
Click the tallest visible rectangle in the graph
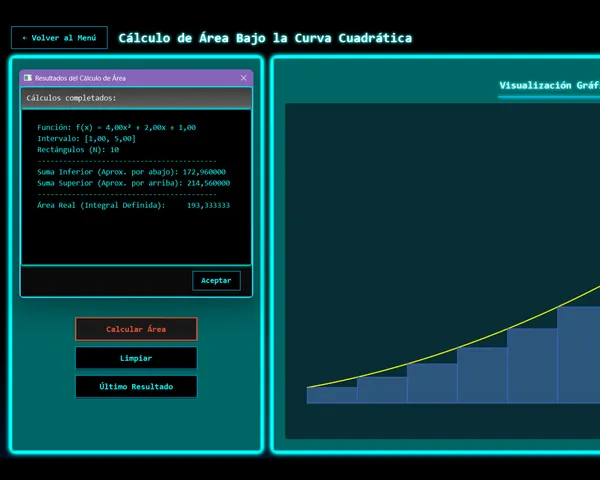579,355
